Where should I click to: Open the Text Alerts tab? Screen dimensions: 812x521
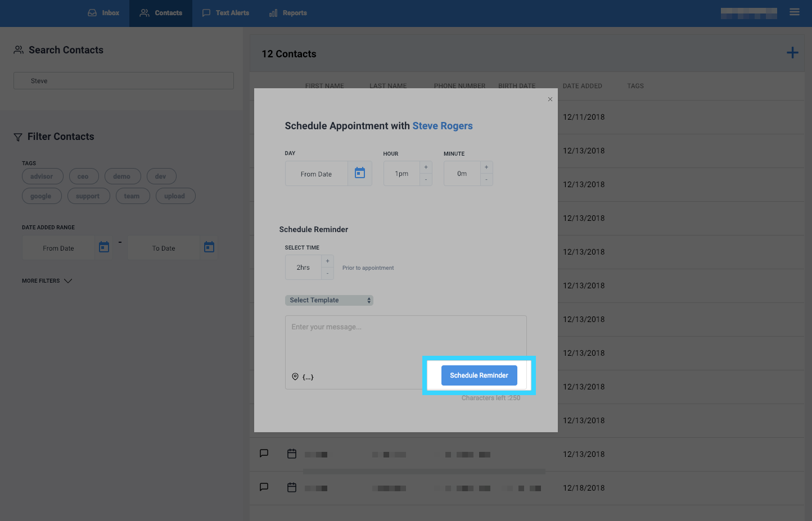click(225, 13)
